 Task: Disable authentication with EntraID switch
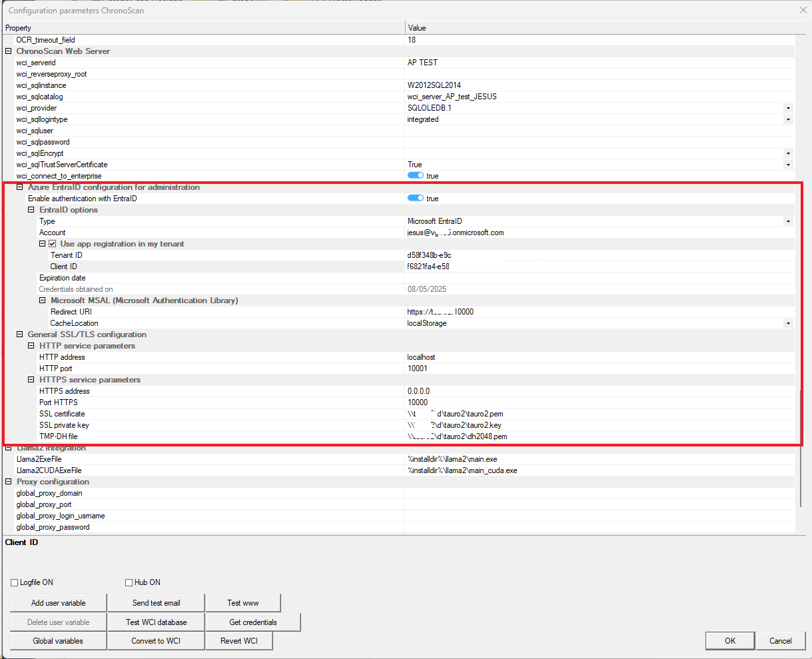click(416, 199)
